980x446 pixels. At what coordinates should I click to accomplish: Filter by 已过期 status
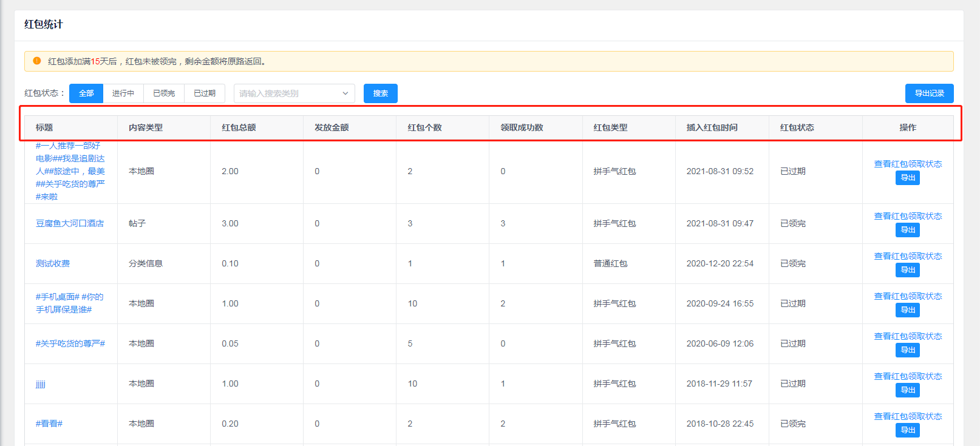tap(205, 93)
